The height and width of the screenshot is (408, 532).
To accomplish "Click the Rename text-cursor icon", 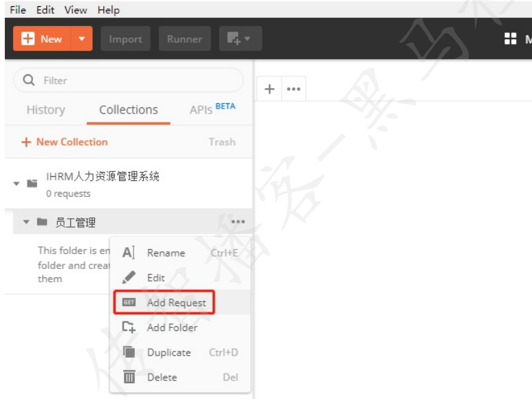I will (x=129, y=253).
